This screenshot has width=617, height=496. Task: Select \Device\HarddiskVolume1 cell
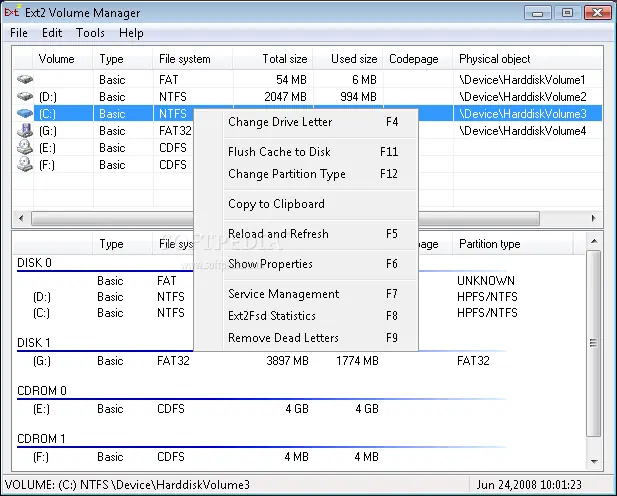[523, 80]
